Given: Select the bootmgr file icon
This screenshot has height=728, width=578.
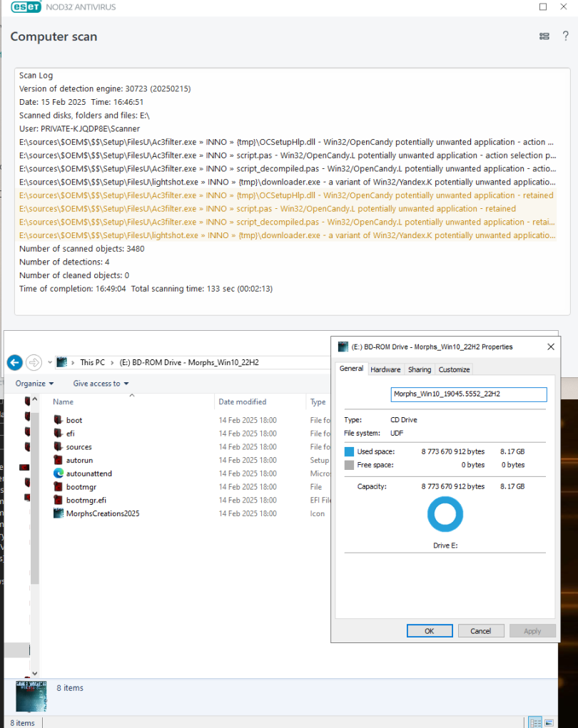Looking at the screenshot, I should 58,486.
